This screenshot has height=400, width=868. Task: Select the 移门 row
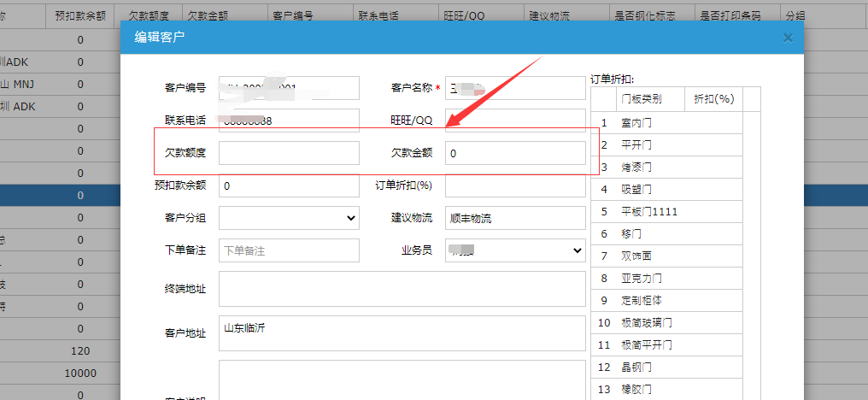(666, 234)
